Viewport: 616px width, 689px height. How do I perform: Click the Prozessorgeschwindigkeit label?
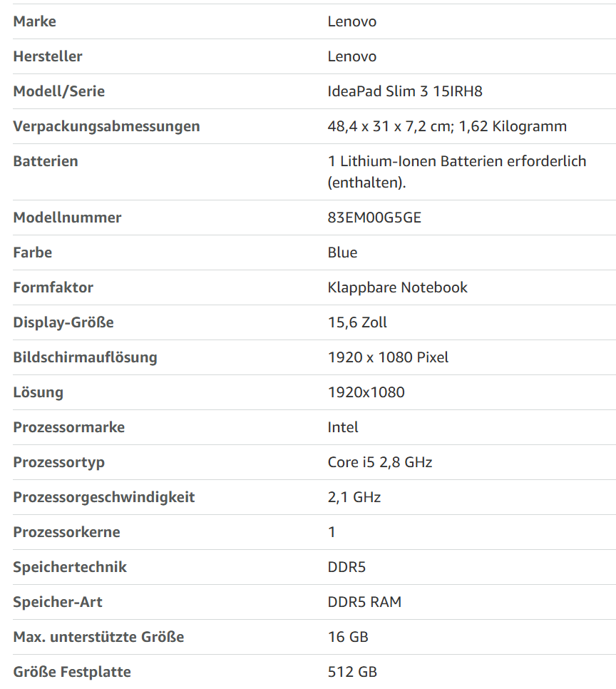(x=103, y=497)
